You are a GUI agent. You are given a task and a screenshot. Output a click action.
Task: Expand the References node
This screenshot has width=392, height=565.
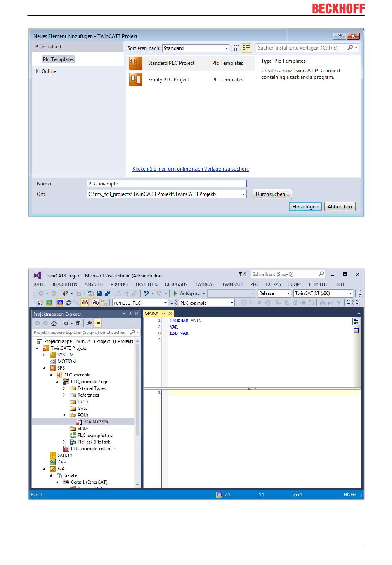tap(64, 395)
